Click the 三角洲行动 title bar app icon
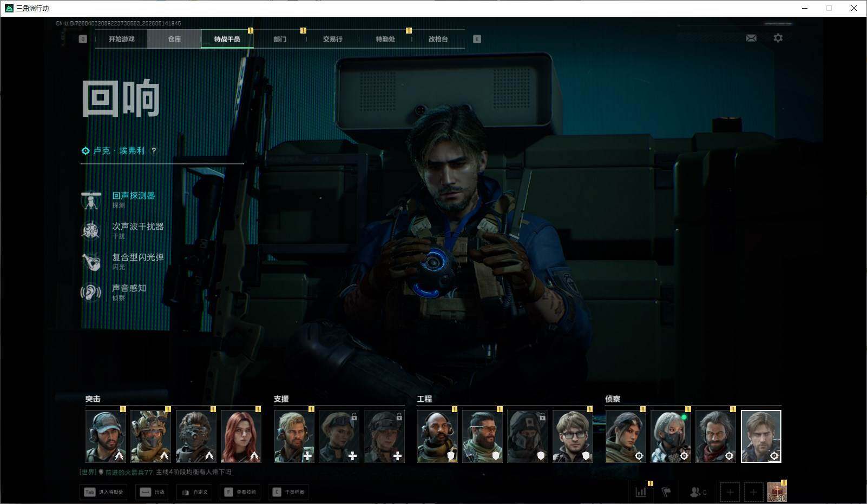Image resolution: width=867 pixels, height=504 pixels. point(9,8)
